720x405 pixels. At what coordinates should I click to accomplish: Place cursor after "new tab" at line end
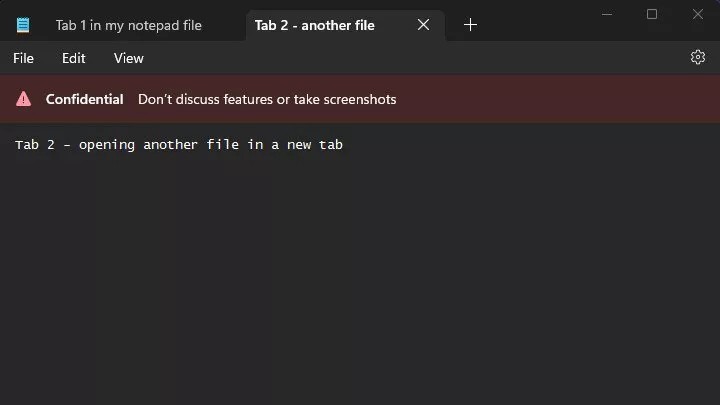click(344, 145)
